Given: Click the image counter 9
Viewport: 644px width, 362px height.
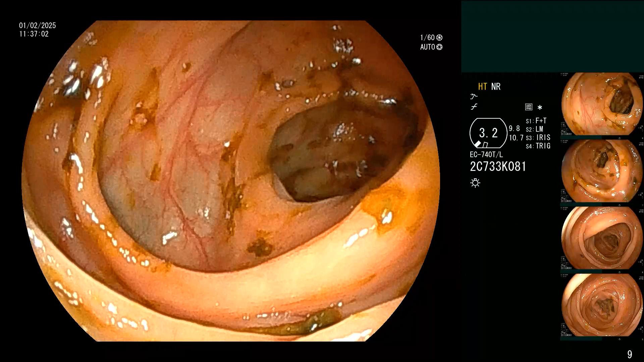Looking at the screenshot, I should [x=630, y=354].
